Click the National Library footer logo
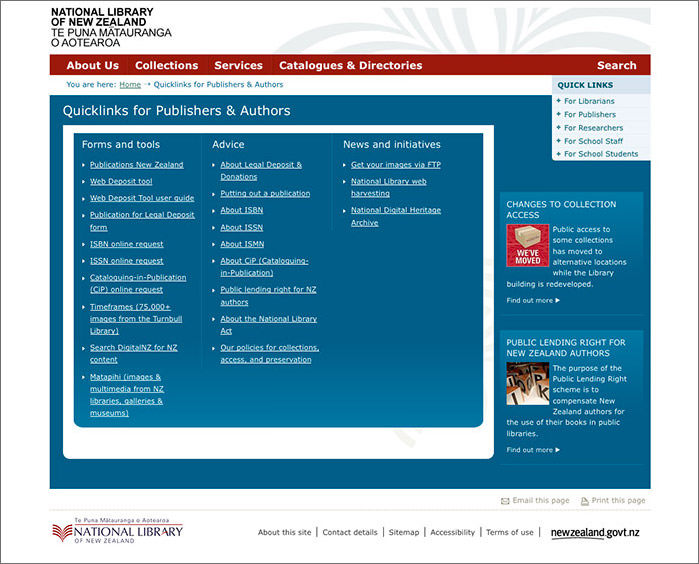The image size is (699, 564). (117, 531)
